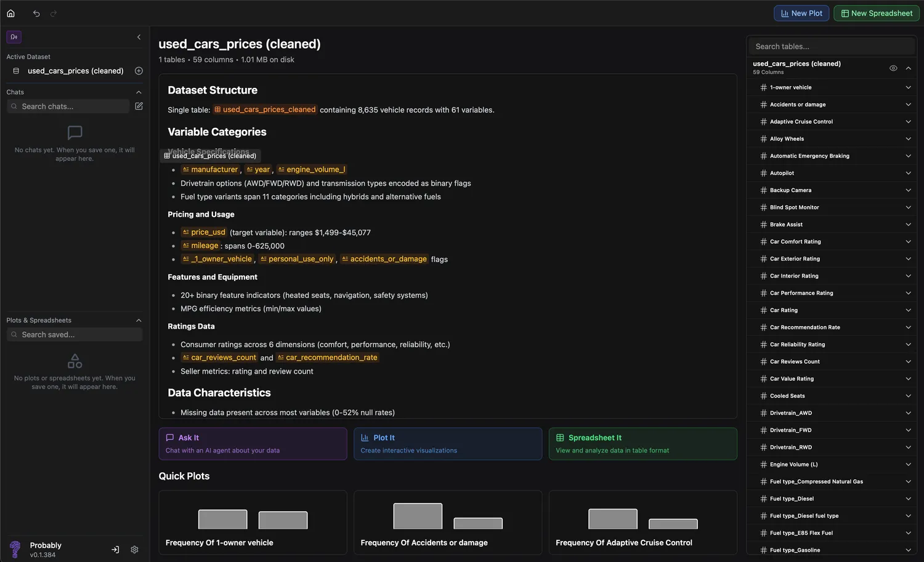Viewport: 924px width, 562px height.
Task: Click the plus icon next to active dataset
Action: (139, 70)
